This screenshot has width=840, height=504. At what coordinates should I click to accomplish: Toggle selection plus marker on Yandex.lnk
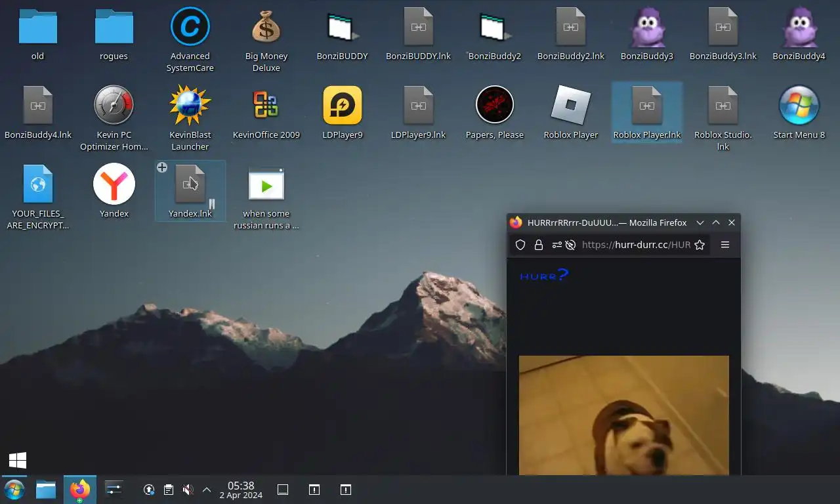coord(162,167)
